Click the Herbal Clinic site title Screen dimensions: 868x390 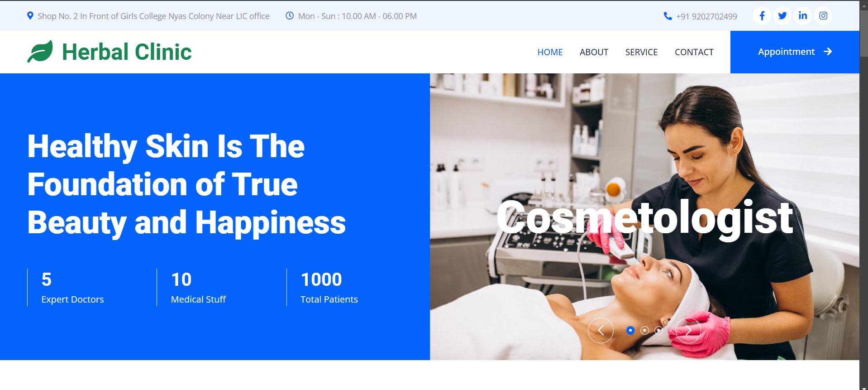[127, 52]
